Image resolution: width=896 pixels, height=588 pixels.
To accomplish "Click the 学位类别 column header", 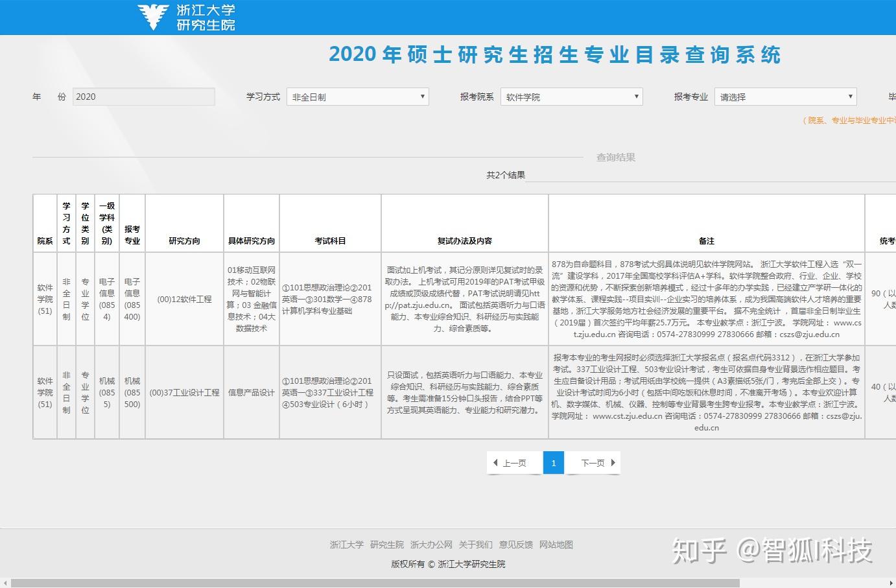I will pyautogui.click(x=85, y=223).
